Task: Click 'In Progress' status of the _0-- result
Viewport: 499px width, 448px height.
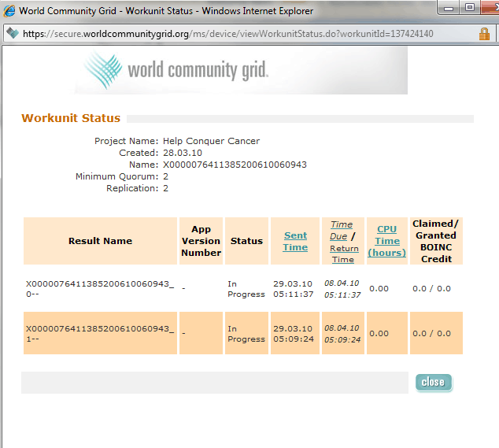Action: (246, 289)
